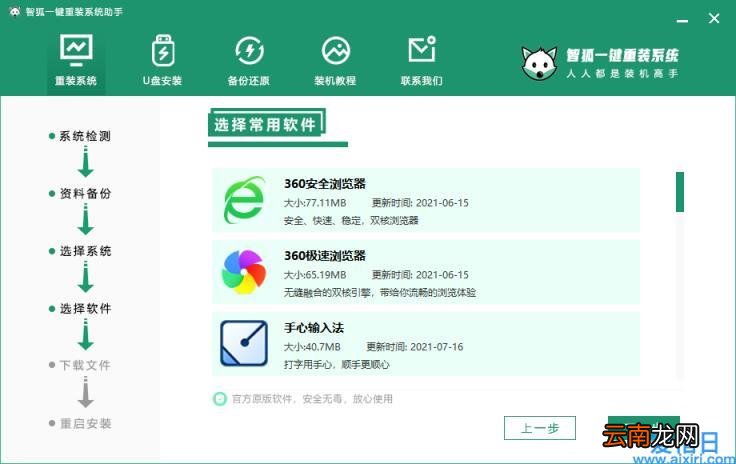
Task: Go back with 上一步 button
Action: coord(540,428)
